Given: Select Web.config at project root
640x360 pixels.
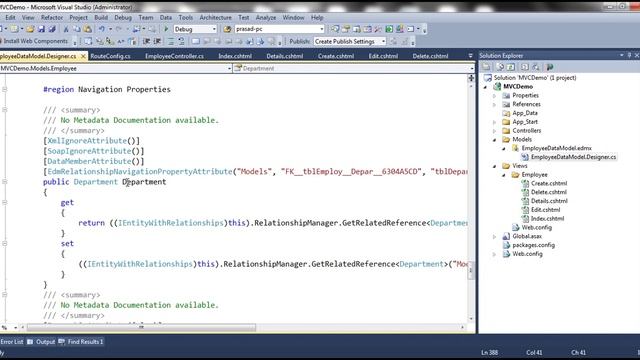Looking at the screenshot, I should click(527, 254).
